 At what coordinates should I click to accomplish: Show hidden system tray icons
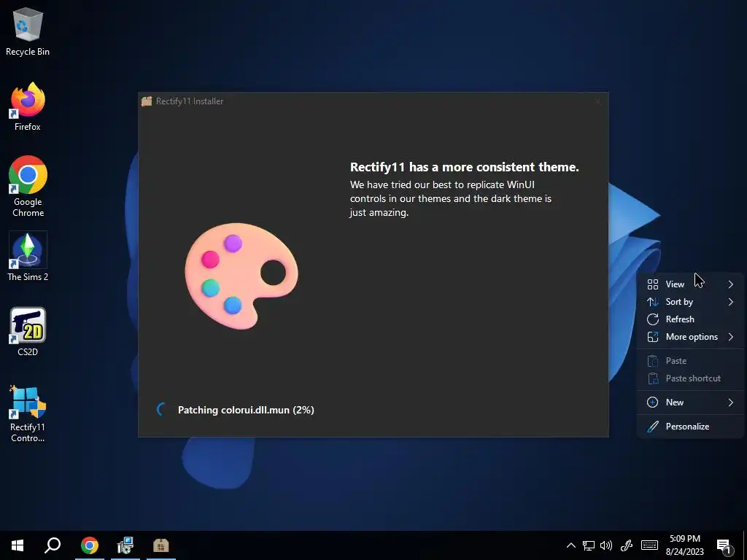coord(570,545)
